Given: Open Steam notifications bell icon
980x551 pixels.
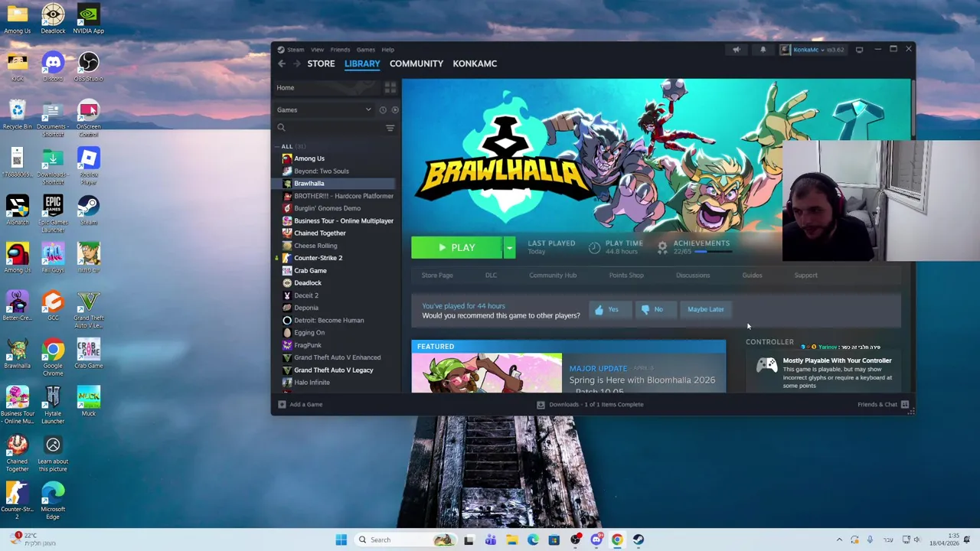Looking at the screenshot, I should click(x=763, y=50).
